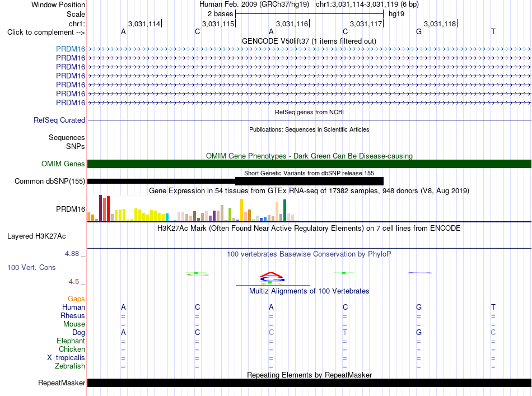This screenshot has height=396, width=532.
Task: Click the Human row's G base
Action: tap(419, 307)
